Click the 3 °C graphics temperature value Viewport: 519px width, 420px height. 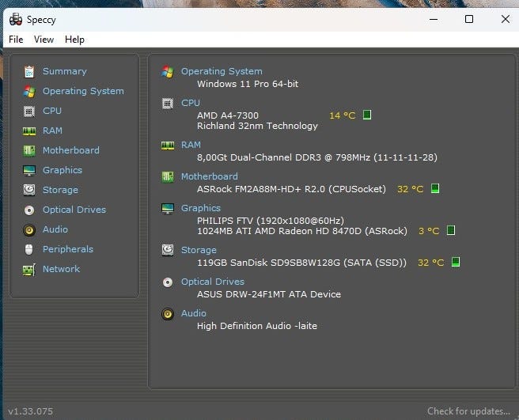pyautogui.click(x=429, y=231)
